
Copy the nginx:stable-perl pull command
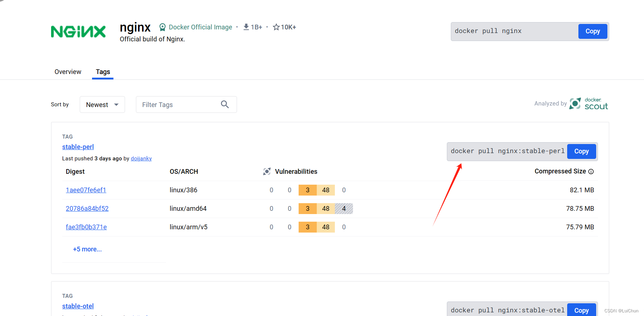click(x=581, y=151)
